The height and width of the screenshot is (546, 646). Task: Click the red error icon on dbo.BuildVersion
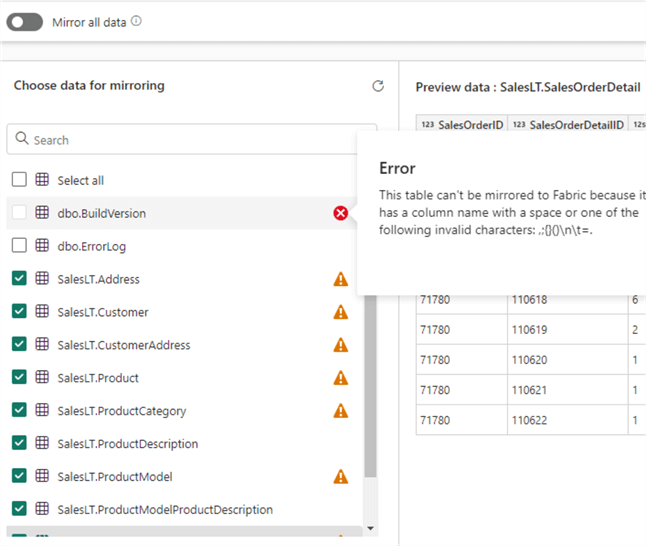click(341, 213)
